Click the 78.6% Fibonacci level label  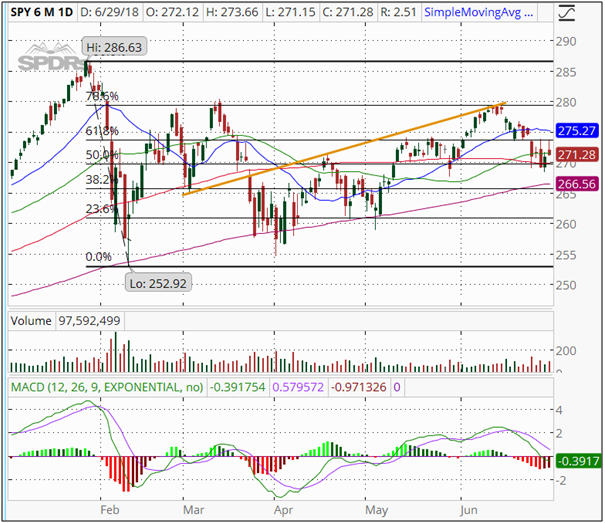pyautogui.click(x=102, y=96)
